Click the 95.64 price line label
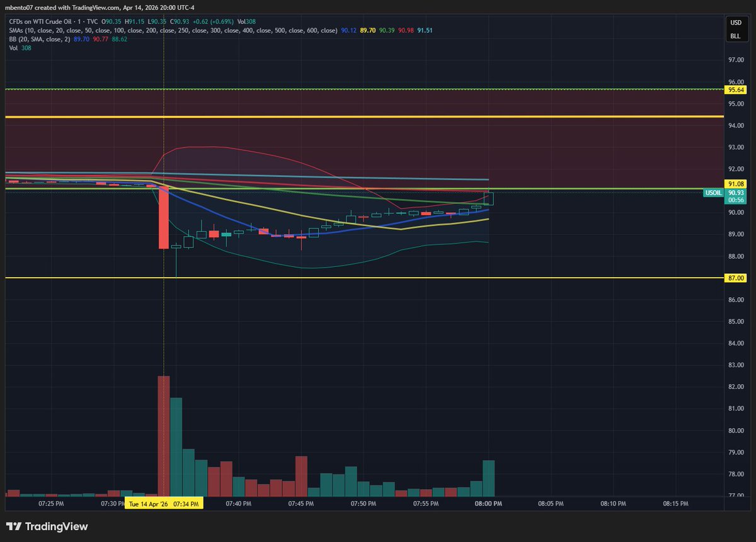756x542 pixels. coord(736,90)
